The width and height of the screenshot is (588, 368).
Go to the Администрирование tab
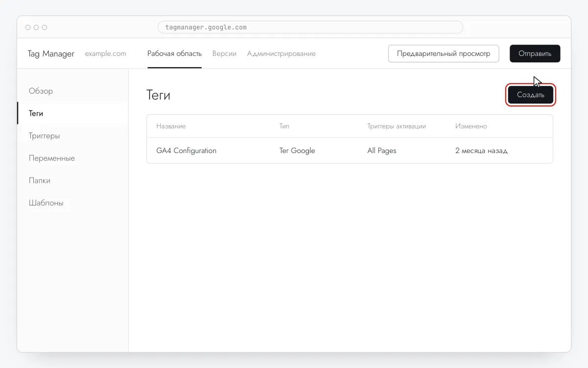pos(281,53)
